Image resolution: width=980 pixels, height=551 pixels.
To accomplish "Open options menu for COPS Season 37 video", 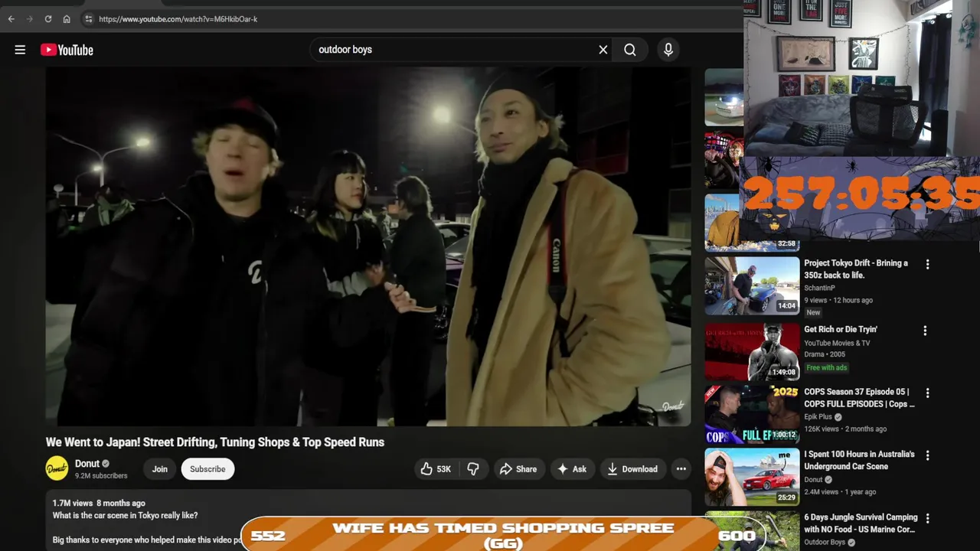I will [x=927, y=393].
